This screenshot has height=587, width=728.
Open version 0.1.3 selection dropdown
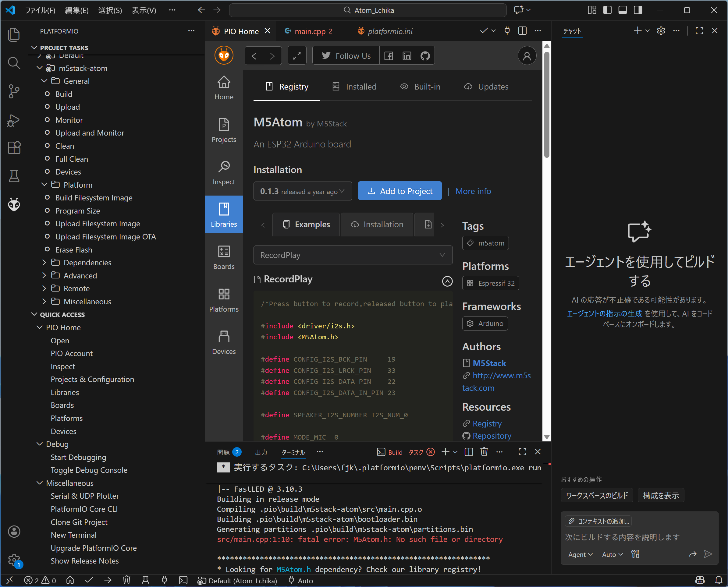pyautogui.click(x=302, y=191)
